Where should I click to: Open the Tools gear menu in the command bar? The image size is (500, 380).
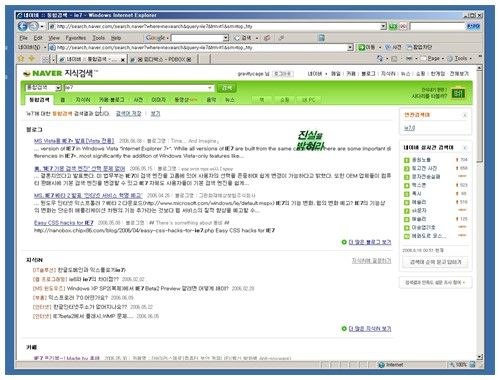pos(459,58)
